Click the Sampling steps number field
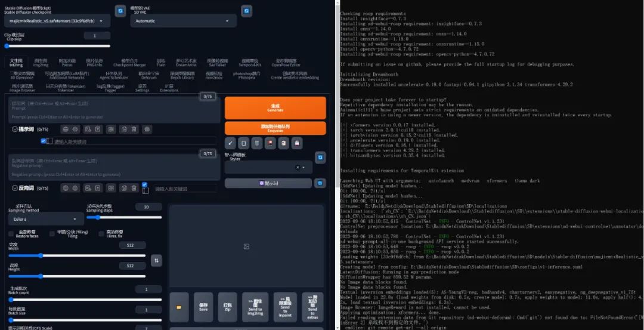The image size is (644, 330). point(148,207)
